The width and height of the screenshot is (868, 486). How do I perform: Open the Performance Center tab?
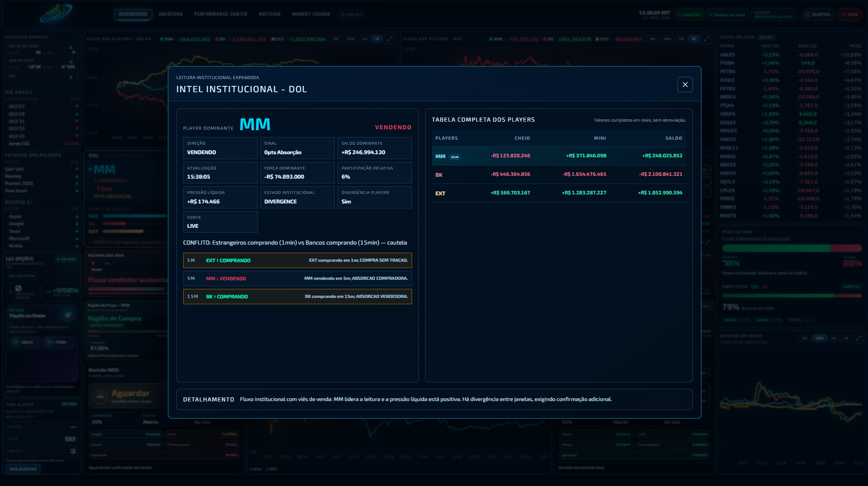pyautogui.click(x=221, y=14)
